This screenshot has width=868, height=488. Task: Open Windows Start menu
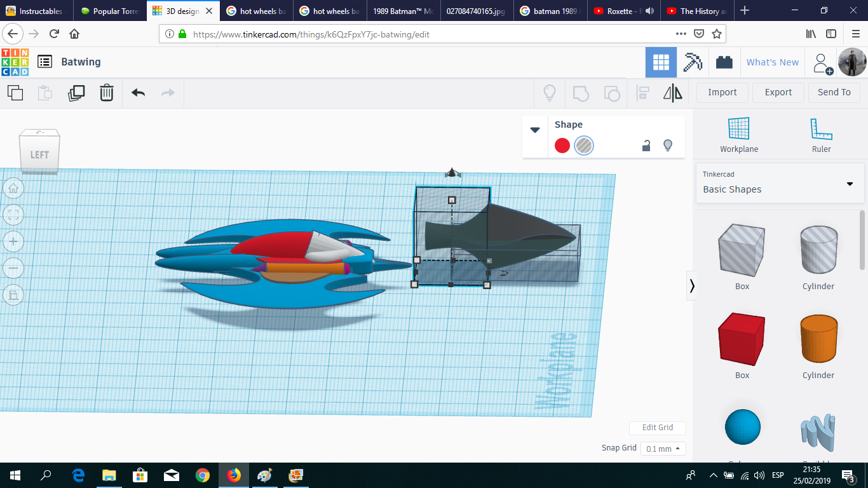point(15,475)
